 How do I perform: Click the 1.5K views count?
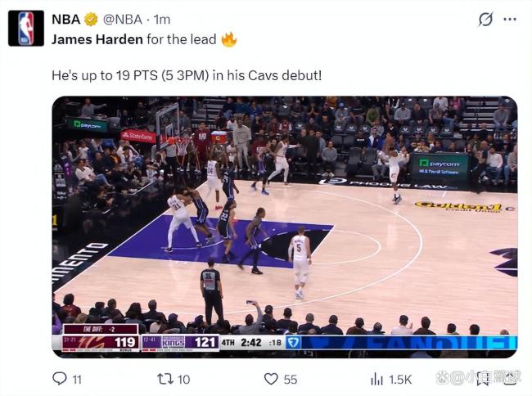(x=400, y=380)
